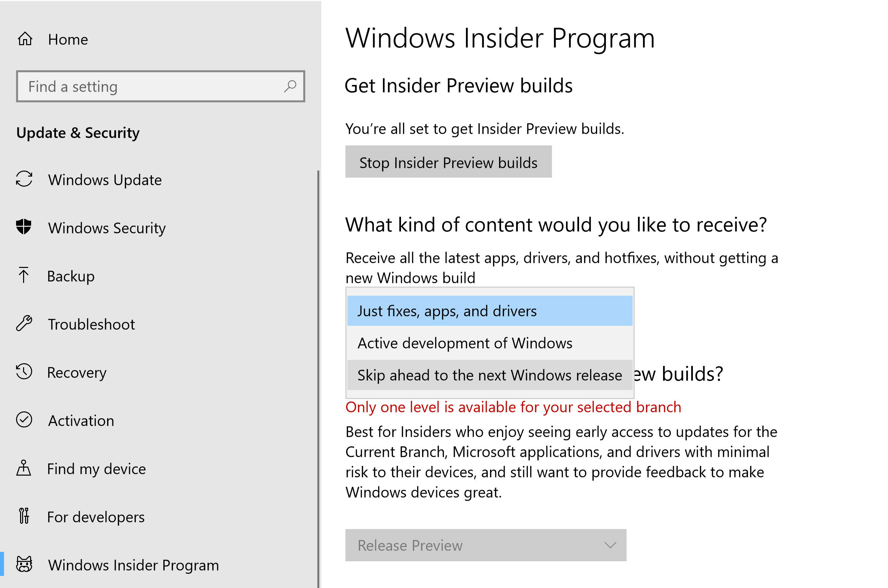Viewport: 888px width, 588px height.
Task: Open For developers via its icon
Action: click(x=24, y=516)
